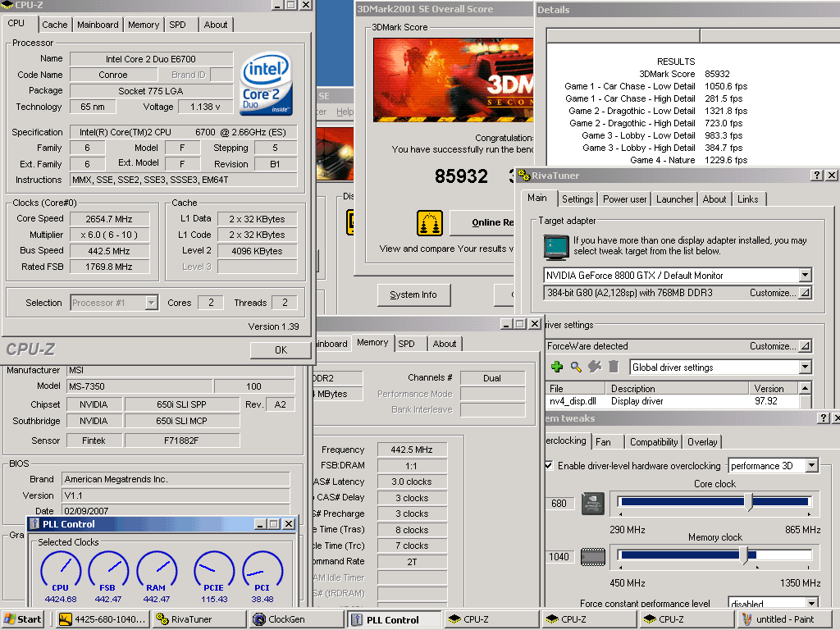Image resolution: width=840 pixels, height=630 pixels.
Task: Click the yellow online results icon in 3DMark
Action: pyautogui.click(x=430, y=223)
